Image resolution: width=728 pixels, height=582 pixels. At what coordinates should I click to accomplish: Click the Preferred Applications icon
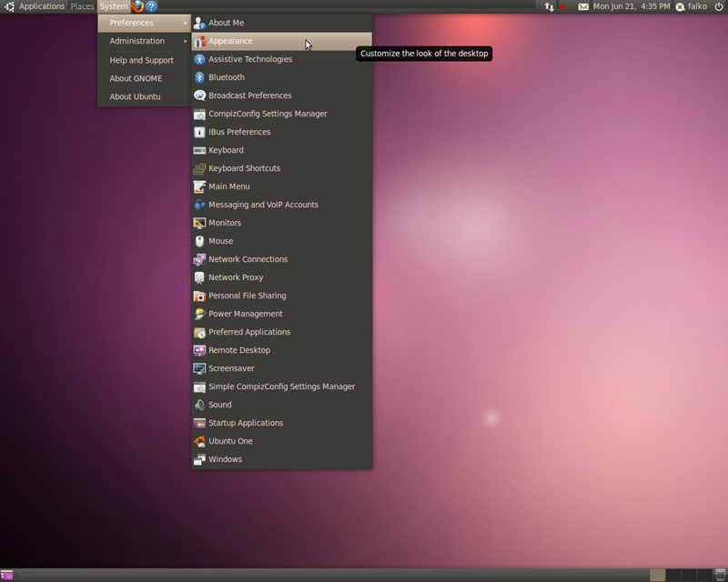[199, 332]
